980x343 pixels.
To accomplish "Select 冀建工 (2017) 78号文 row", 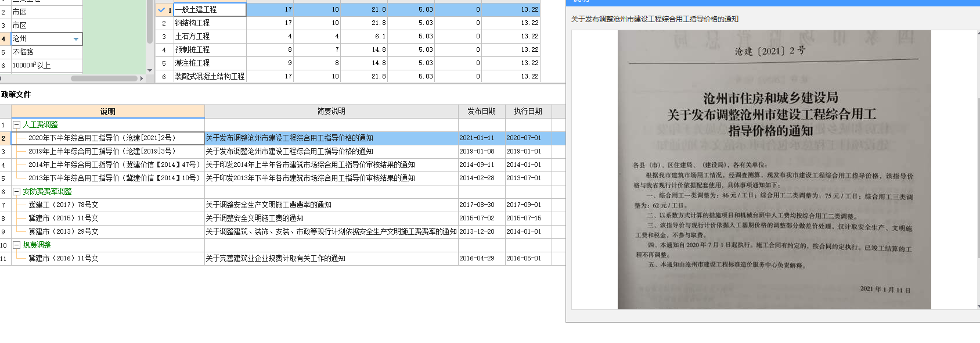I will pos(282,205).
